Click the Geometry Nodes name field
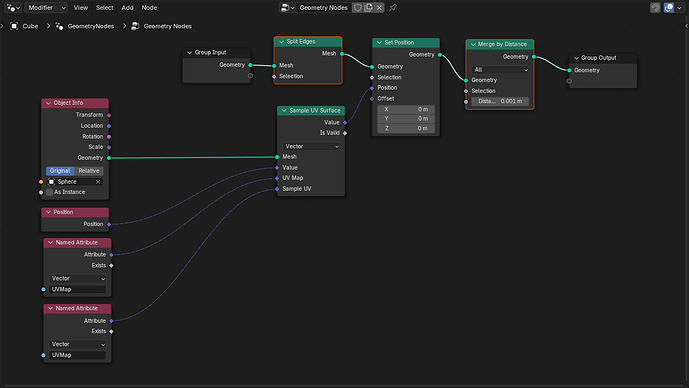689x388 pixels. (x=323, y=7)
